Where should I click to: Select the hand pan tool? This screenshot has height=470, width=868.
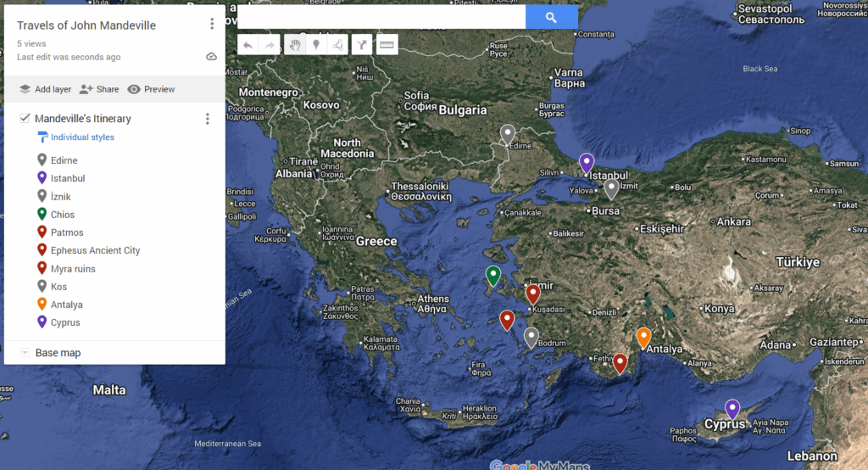point(294,45)
